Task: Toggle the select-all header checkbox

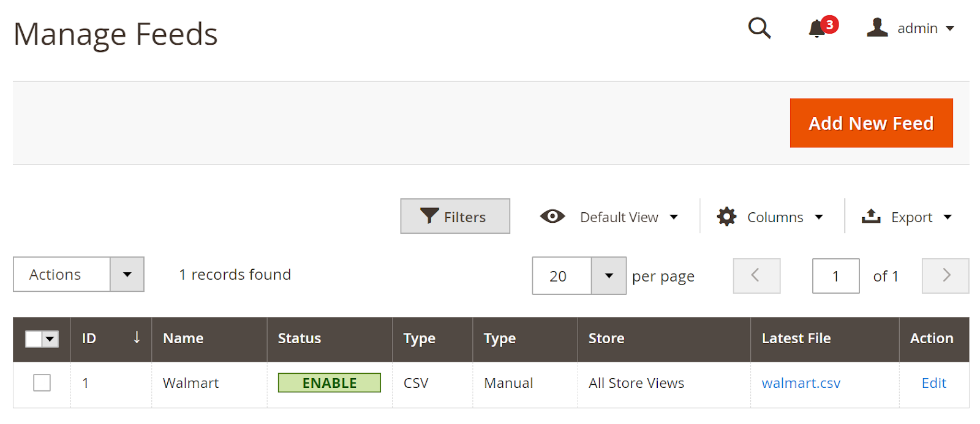Action: click(x=34, y=339)
